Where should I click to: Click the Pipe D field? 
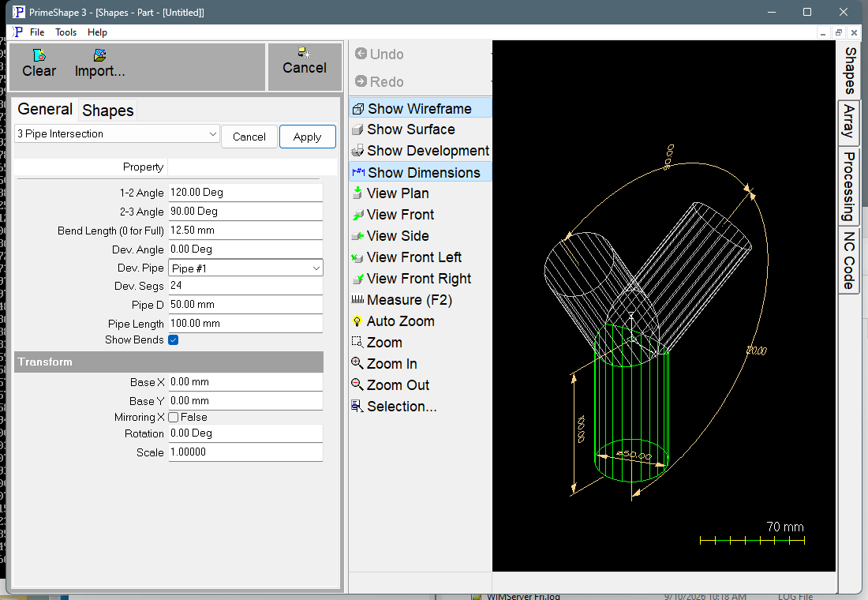(x=245, y=304)
